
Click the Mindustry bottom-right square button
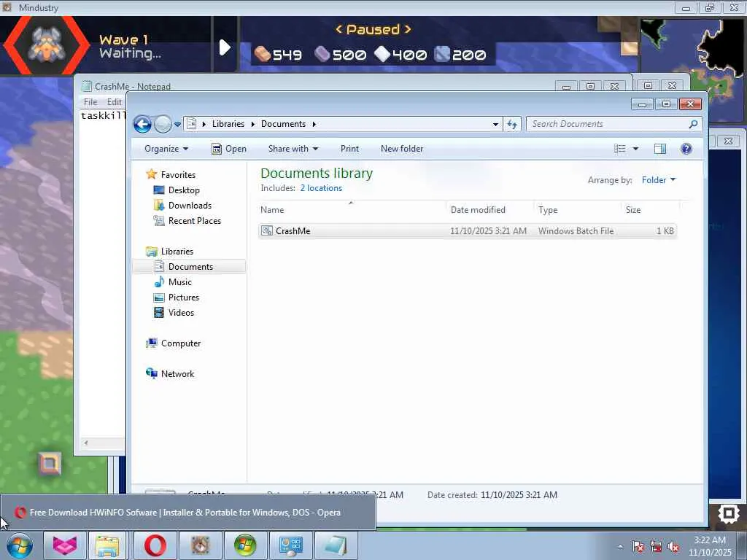(x=729, y=514)
